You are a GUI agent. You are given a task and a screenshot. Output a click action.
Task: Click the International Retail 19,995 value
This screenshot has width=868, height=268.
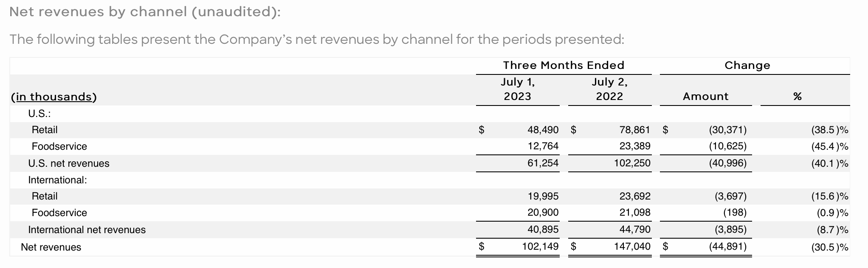pos(543,196)
